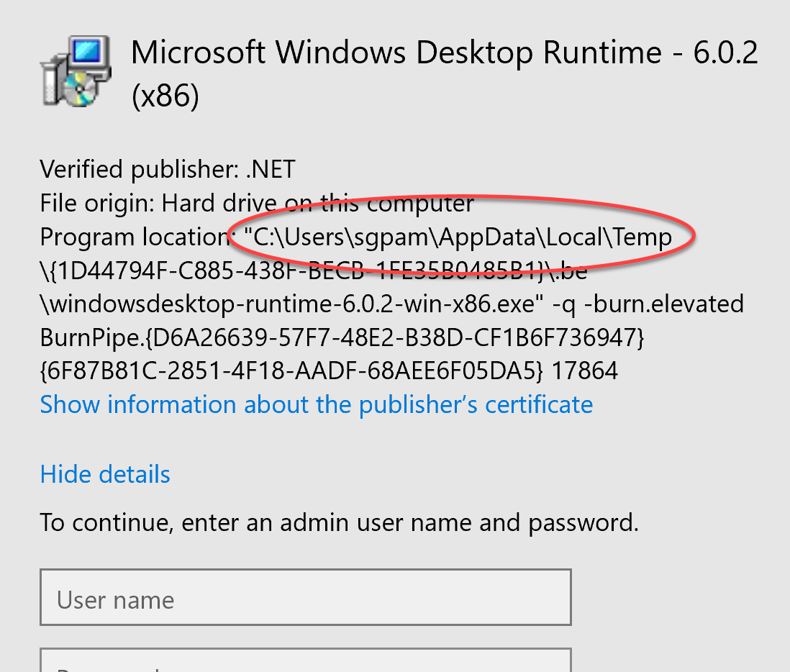
Task: Click the line ending in 17864
Action: coord(329,371)
